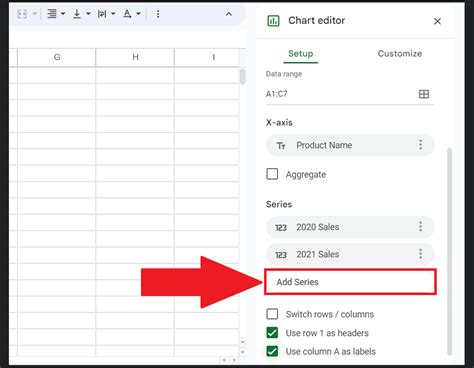474x368 pixels.
Task: Click the horizontal align icon
Action: (x=52, y=14)
